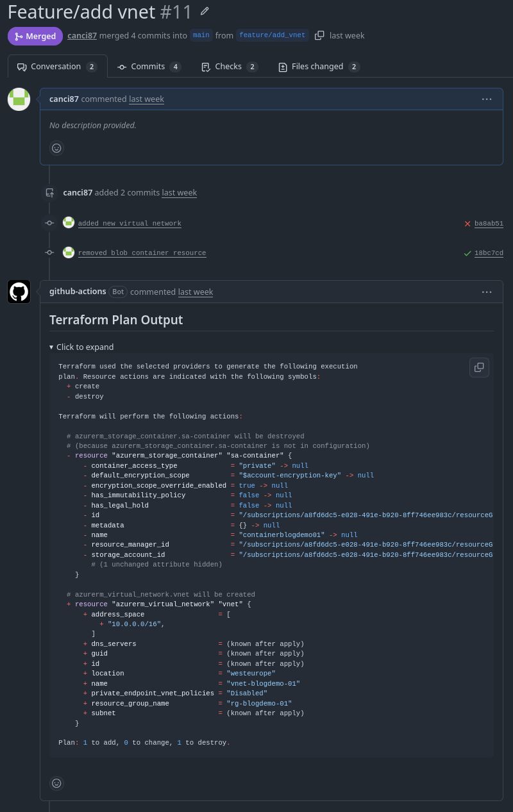Open the Files changed tab
The height and width of the screenshot is (812, 513).
click(x=319, y=67)
